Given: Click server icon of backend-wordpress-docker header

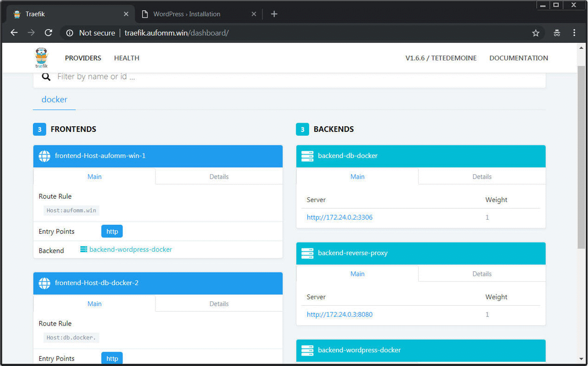Looking at the screenshot, I should coord(307,350).
